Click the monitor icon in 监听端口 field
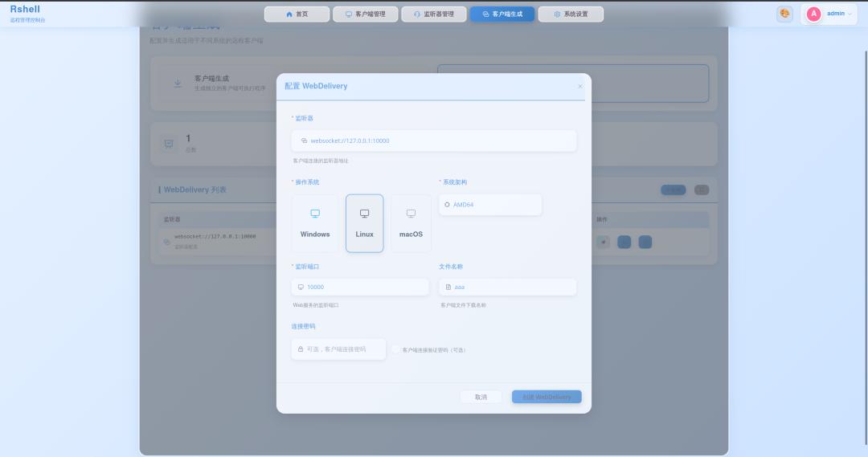Screen dimensions: 868x457 (x=301, y=288)
